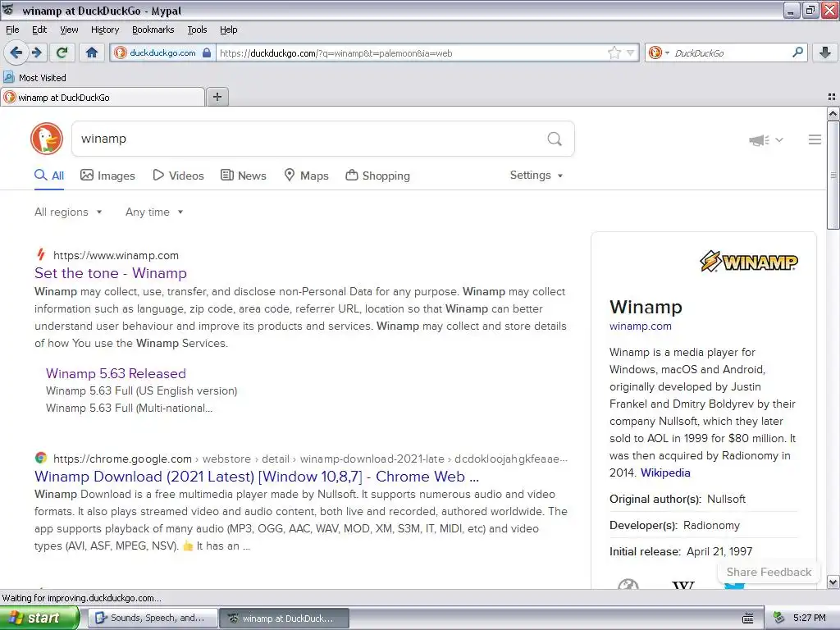Open the Bookmarks menu
This screenshot has height=630, width=840.
tap(153, 30)
